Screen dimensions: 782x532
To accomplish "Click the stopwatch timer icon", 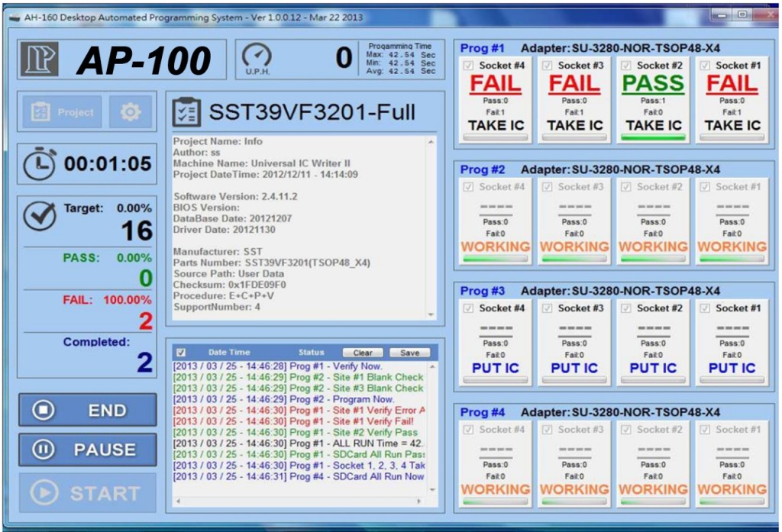I will tap(39, 163).
